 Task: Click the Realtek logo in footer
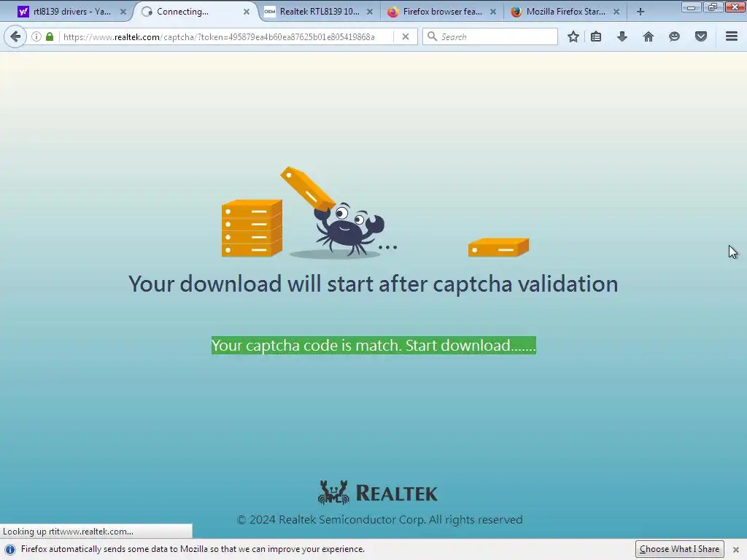pyautogui.click(x=378, y=492)
